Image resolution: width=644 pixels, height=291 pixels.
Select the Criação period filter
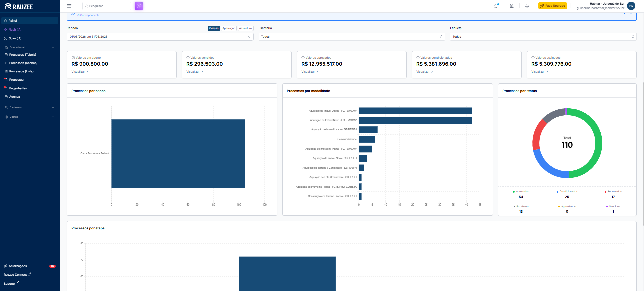214,28
